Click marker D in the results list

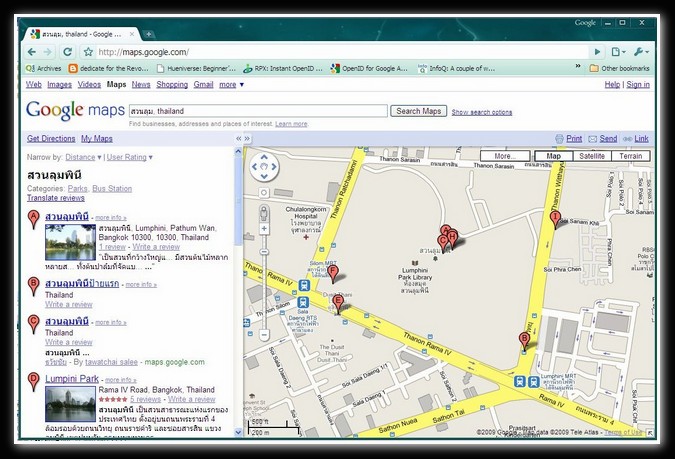(x=34, y=381)
